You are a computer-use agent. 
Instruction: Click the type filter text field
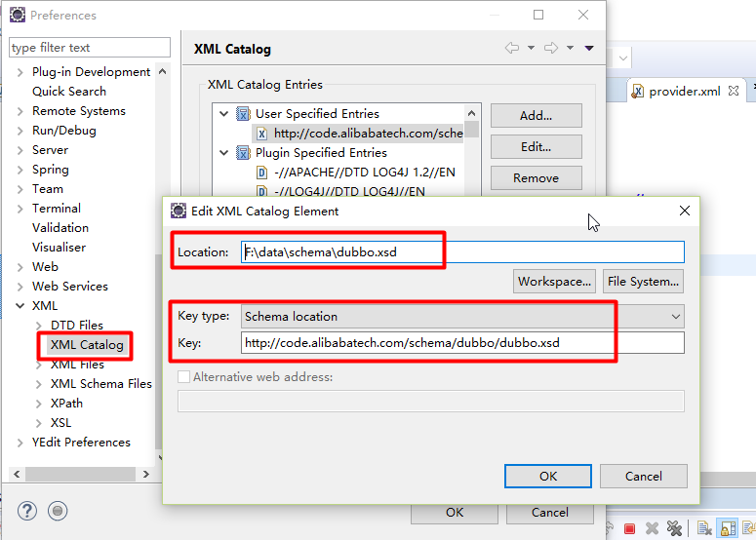[90, 48]
